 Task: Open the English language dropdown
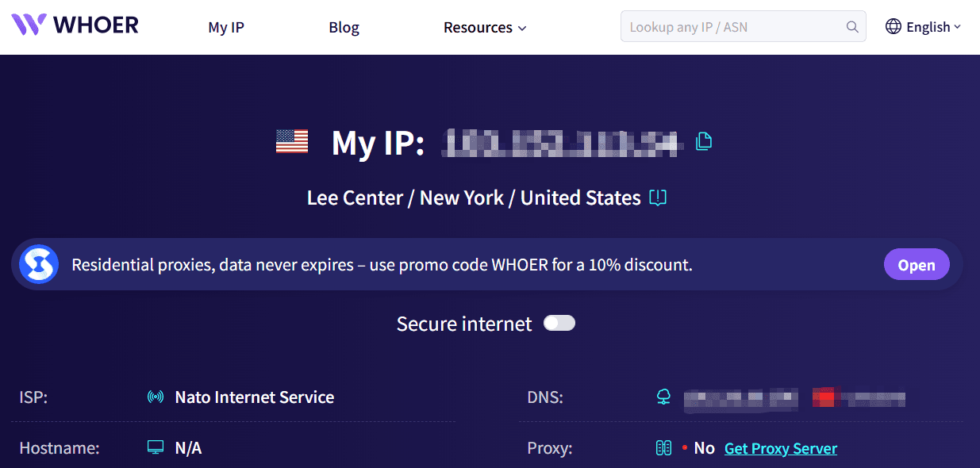923,27
